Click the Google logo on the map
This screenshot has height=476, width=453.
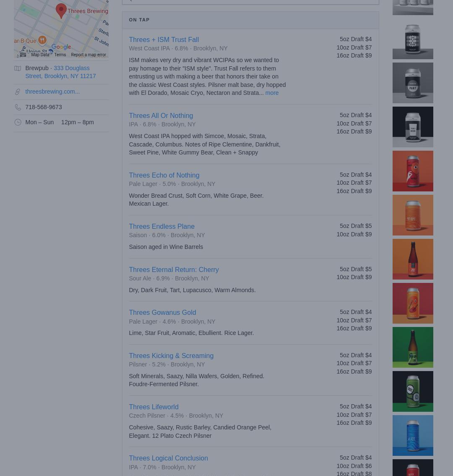pos(61,47)
